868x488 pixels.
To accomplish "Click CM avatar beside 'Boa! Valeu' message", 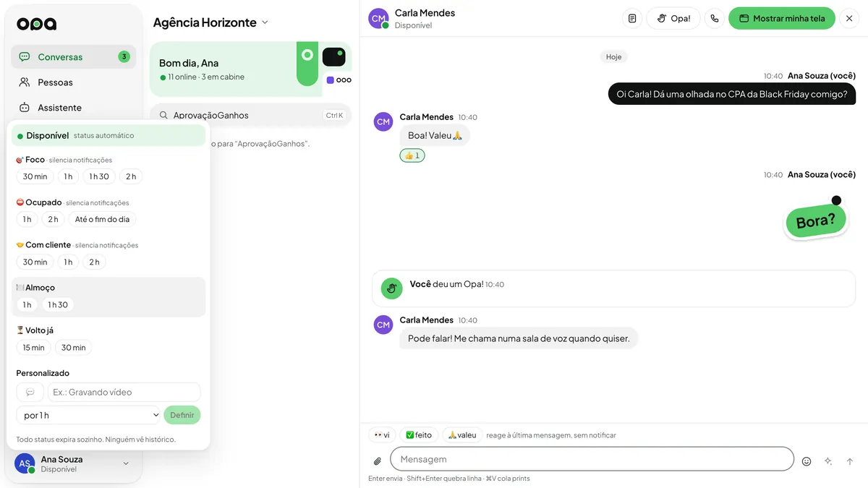I will [x=383, y=122].
